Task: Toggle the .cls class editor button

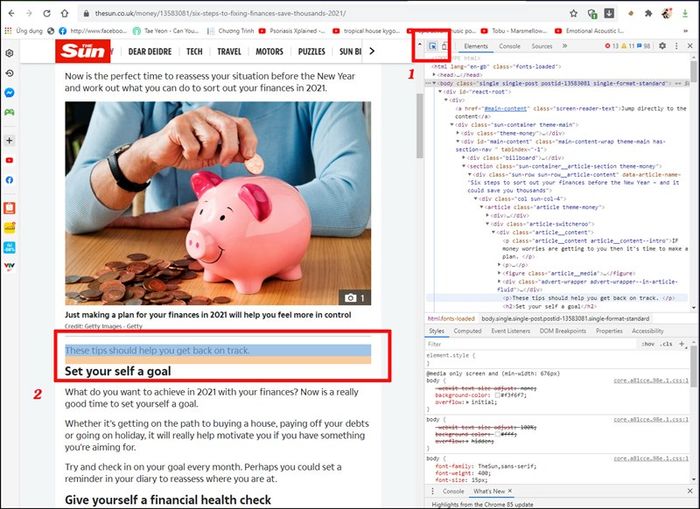Action: tap(667, 344)
